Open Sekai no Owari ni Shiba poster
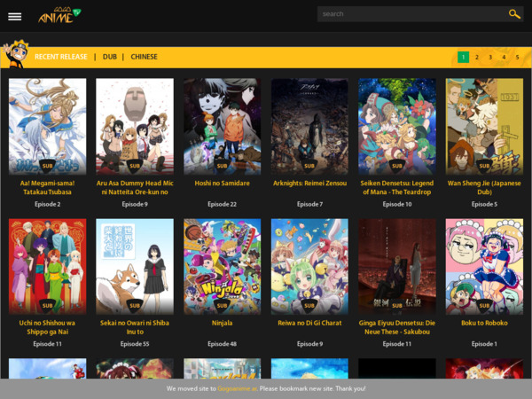Image resolution: width=532 pixels, height=399 pixels. coord(135,266)
